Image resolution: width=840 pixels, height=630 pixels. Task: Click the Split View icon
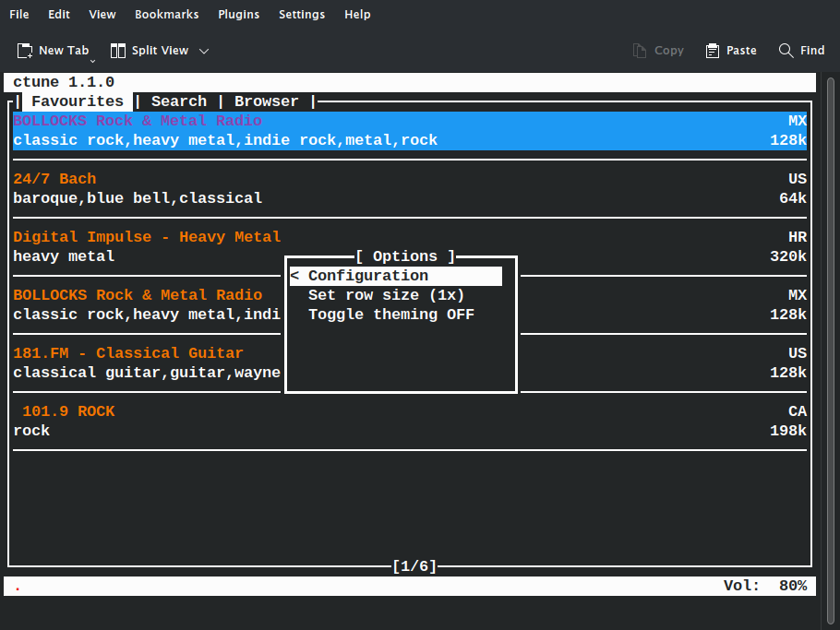tap(118, 51)
